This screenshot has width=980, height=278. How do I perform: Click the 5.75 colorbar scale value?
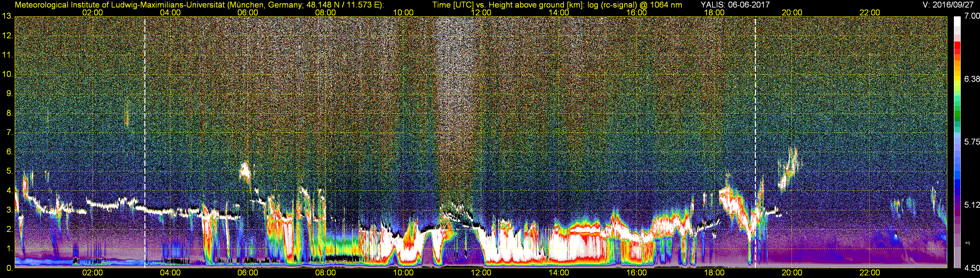[972, 142]
